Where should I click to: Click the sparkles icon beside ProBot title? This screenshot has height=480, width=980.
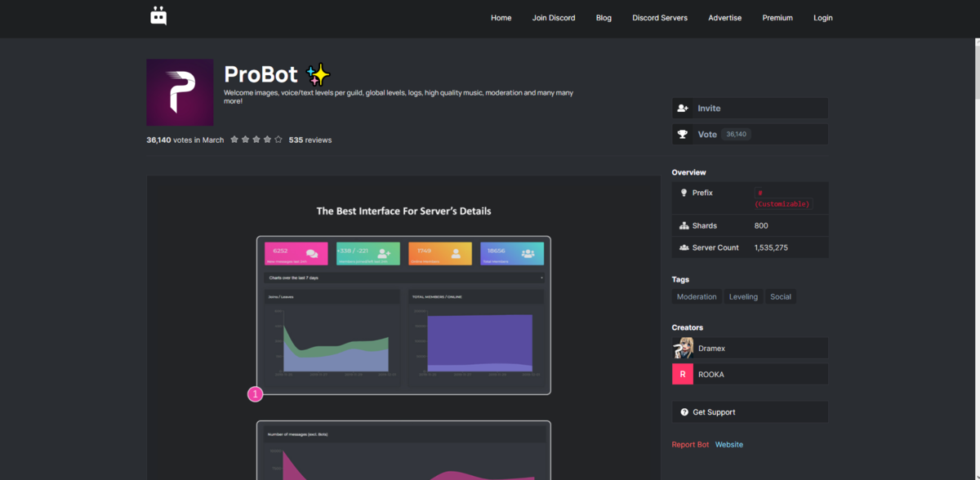click(318, 75)
